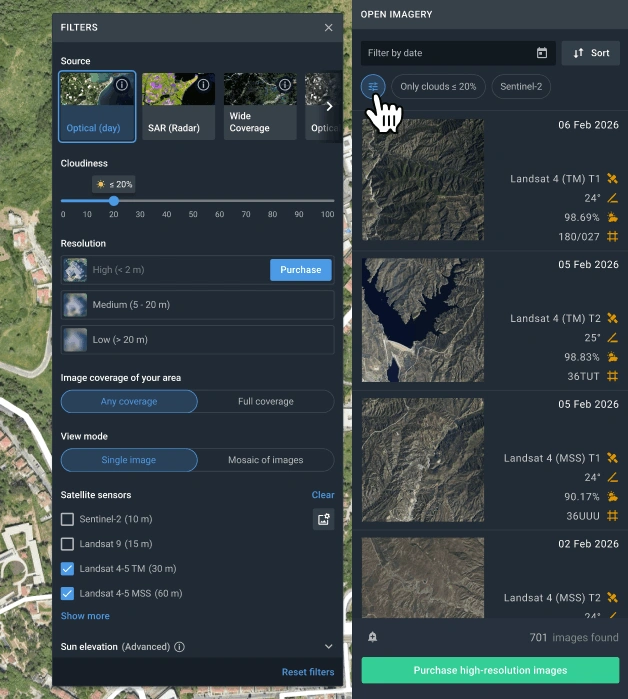Show info for Optical (day) source
This screenshot has width=628, height=699.
[x=122, y=85]
